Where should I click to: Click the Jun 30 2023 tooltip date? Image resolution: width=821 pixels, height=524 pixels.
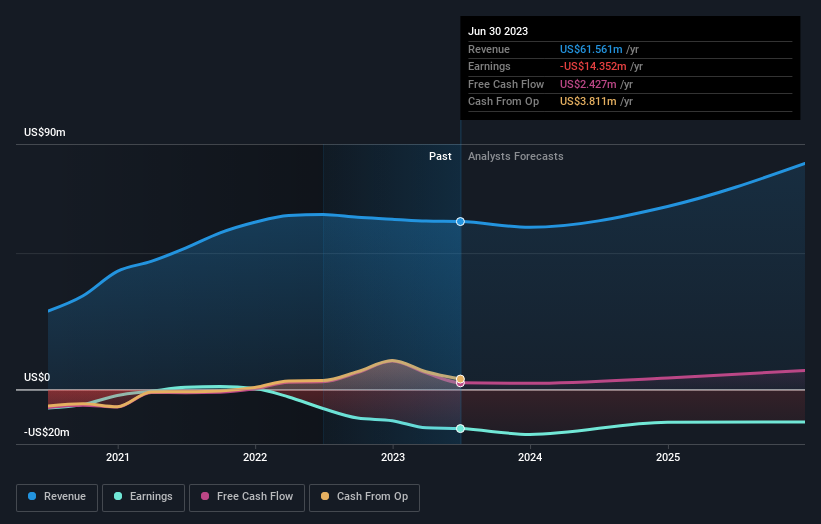tap(498, 31)
